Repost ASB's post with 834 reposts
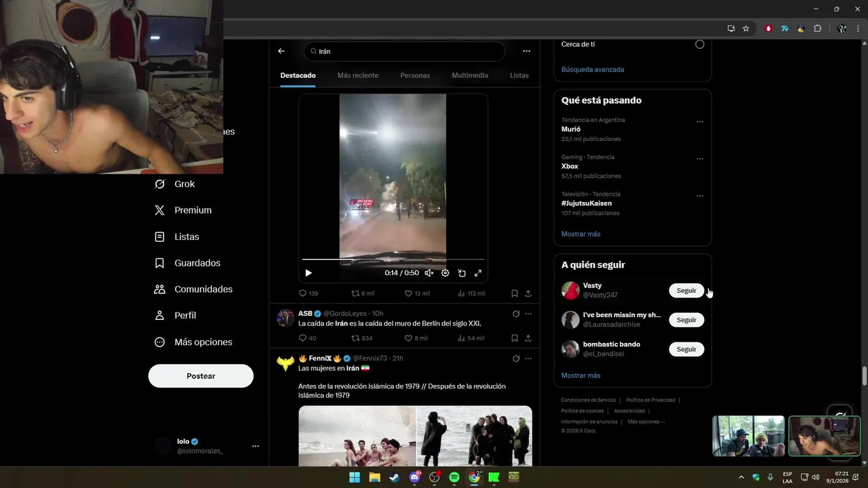868x488 pixels. pyautogui.click(x=361, y=338)
